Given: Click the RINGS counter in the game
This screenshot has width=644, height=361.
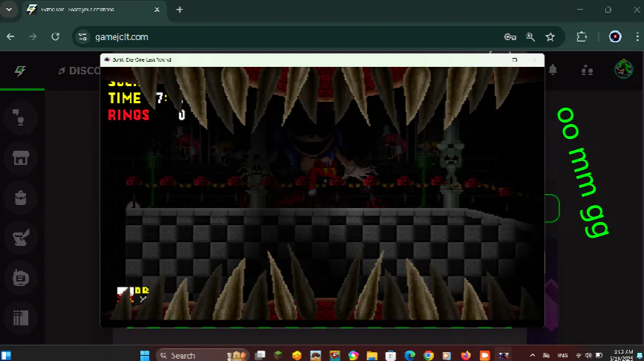Looking at the screenshot, I should click(146, 114).
